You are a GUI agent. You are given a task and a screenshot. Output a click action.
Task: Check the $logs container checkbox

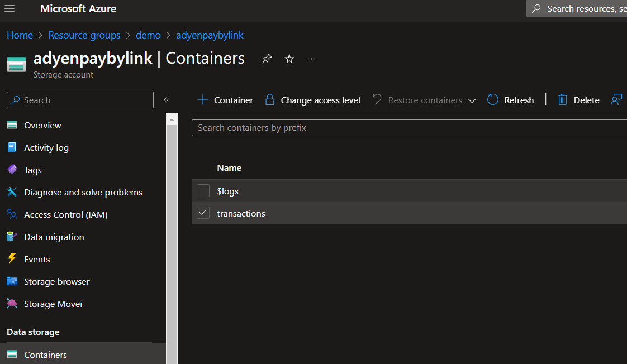click(203, 191)
